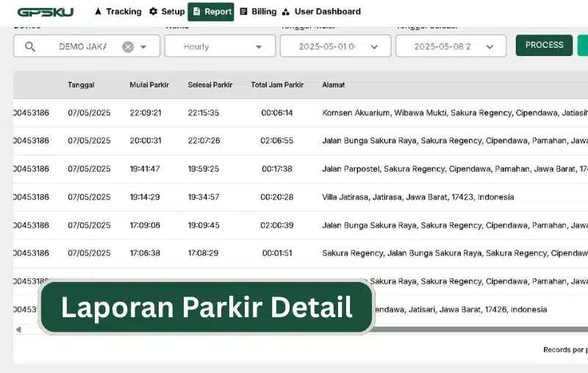The image size is (588, 373).
Task: Select start time 17:06:38 cell
Action: [145, 253]
